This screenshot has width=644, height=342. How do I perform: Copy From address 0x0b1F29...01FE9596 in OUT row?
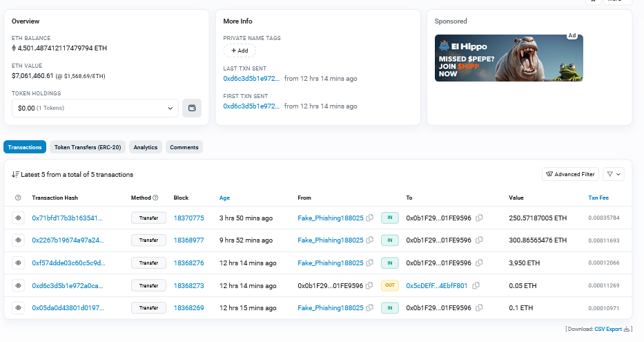[x=370, y=285]
